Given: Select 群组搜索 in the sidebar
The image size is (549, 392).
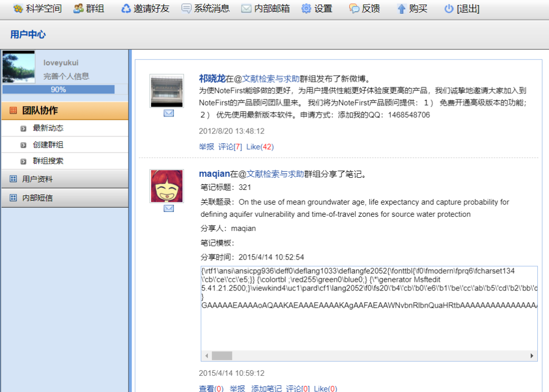Looking at the screenshot, I should pyautogui.click(x=48, y=161).
